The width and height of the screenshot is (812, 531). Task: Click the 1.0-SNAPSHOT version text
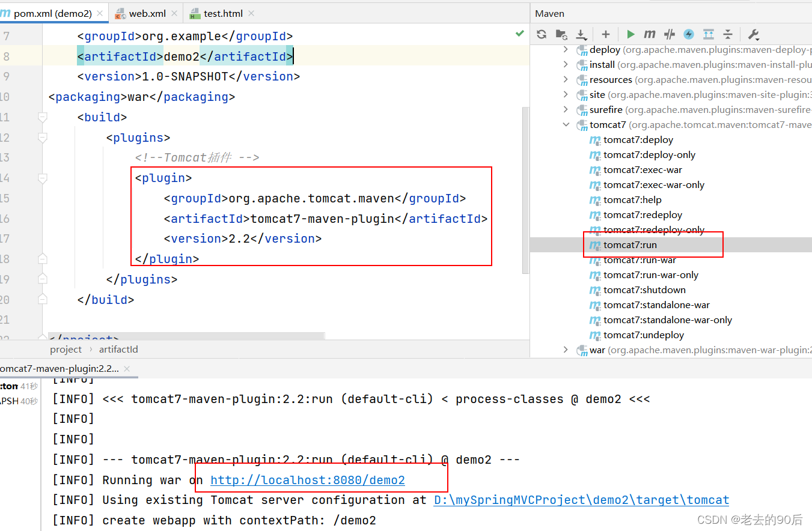point(185,76)
